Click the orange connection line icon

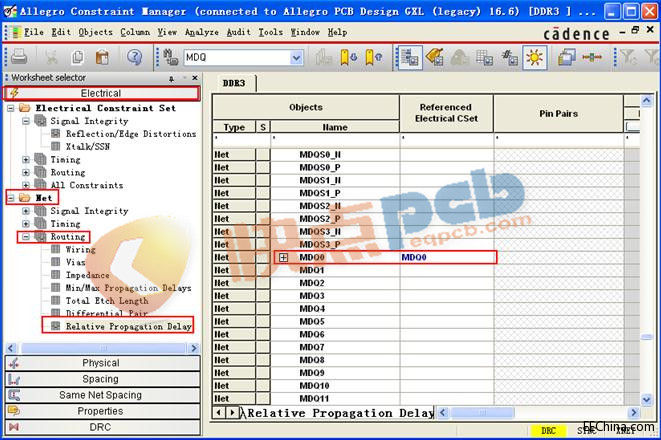(592, 57)
